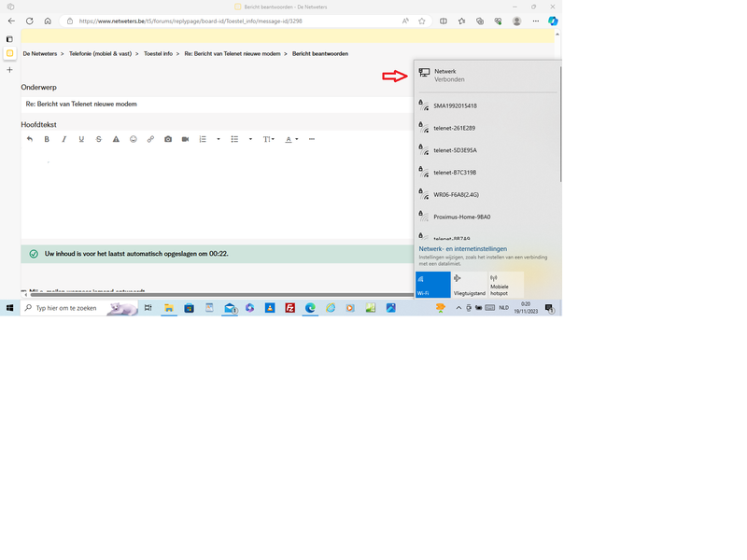Open Netwerk- en internetinstellingen link

coord(463,249)
